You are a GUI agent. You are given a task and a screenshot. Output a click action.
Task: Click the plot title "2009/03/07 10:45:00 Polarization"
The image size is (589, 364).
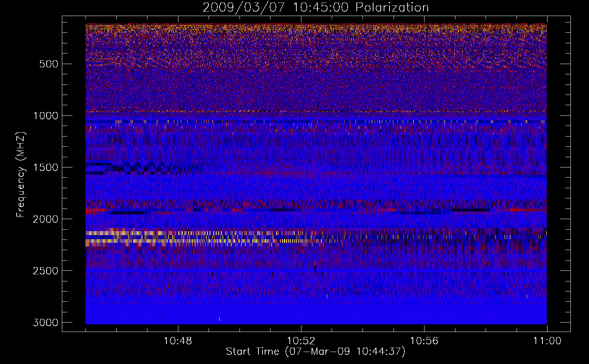click(x=316, y=8)
